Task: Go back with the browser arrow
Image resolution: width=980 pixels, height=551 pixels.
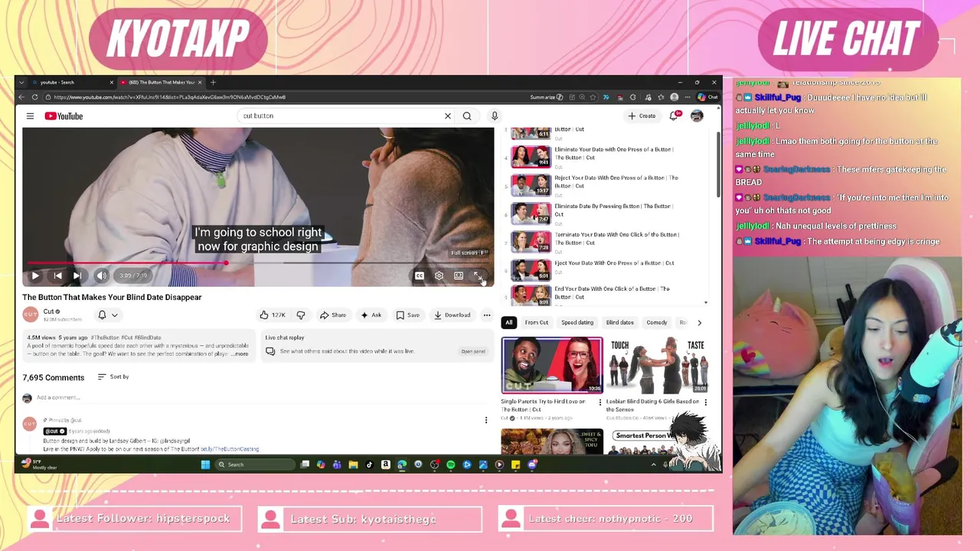Action: [21, 97]
